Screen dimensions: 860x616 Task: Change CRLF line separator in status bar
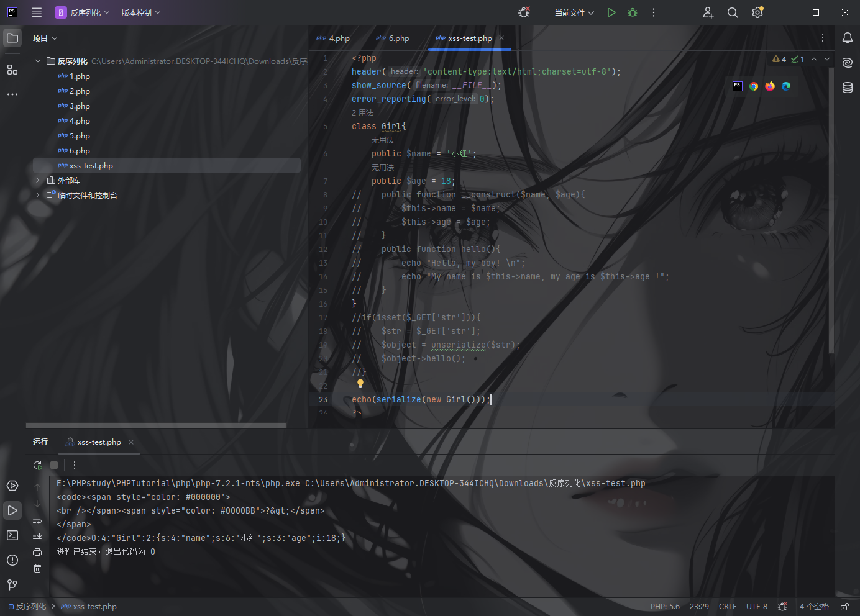(728, 607)
